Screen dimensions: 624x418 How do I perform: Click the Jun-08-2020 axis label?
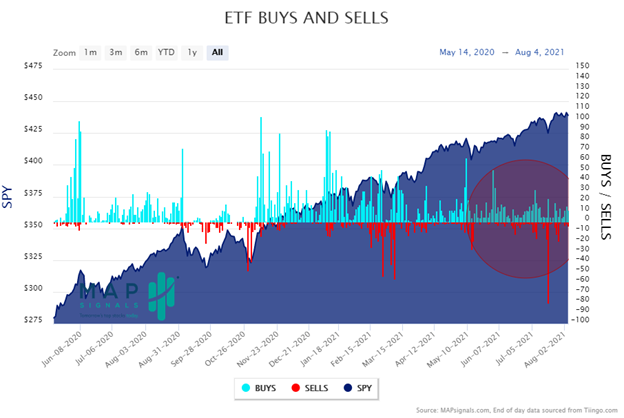pos(62,349)
